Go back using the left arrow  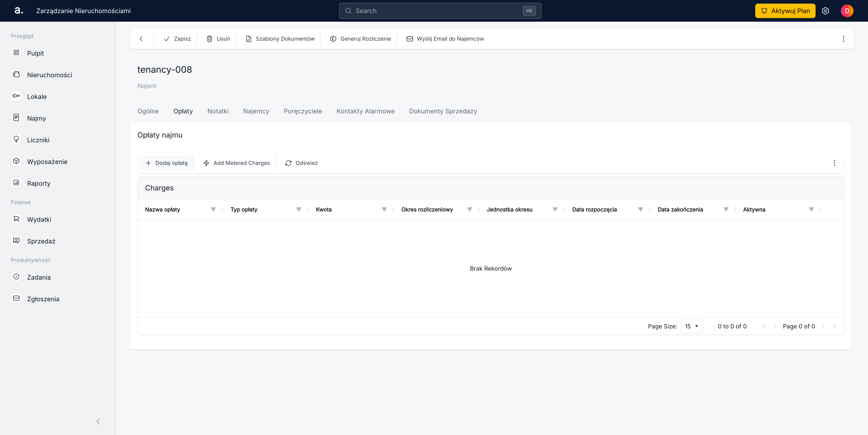click(x=141, y=39)
